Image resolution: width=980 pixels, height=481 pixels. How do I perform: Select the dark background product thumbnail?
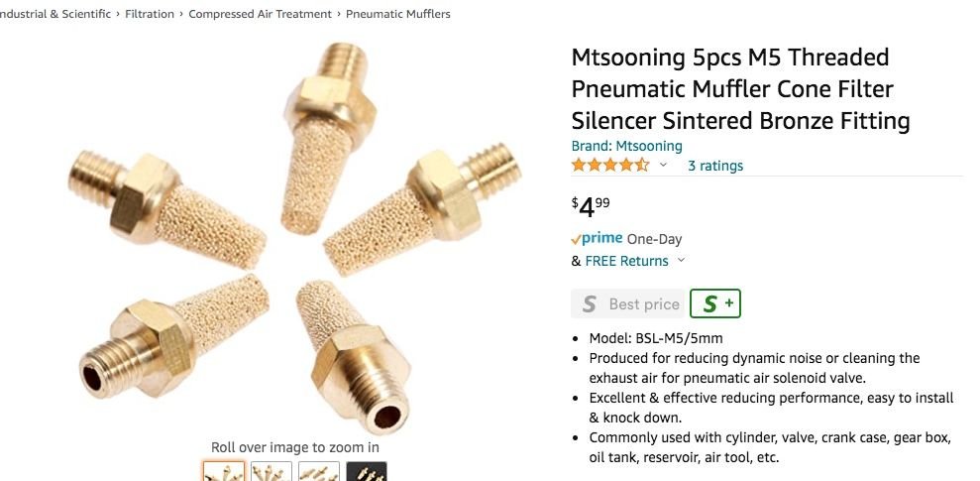366,471
